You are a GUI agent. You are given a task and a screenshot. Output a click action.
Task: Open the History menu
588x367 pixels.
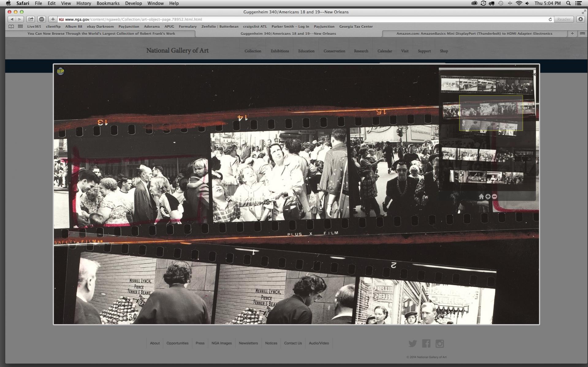click(84, 3)
